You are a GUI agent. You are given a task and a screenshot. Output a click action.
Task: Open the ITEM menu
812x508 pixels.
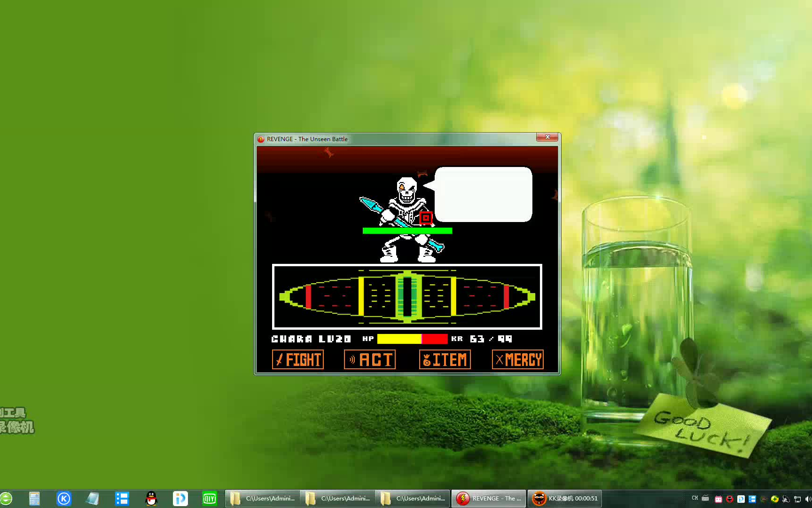(445, 360)
